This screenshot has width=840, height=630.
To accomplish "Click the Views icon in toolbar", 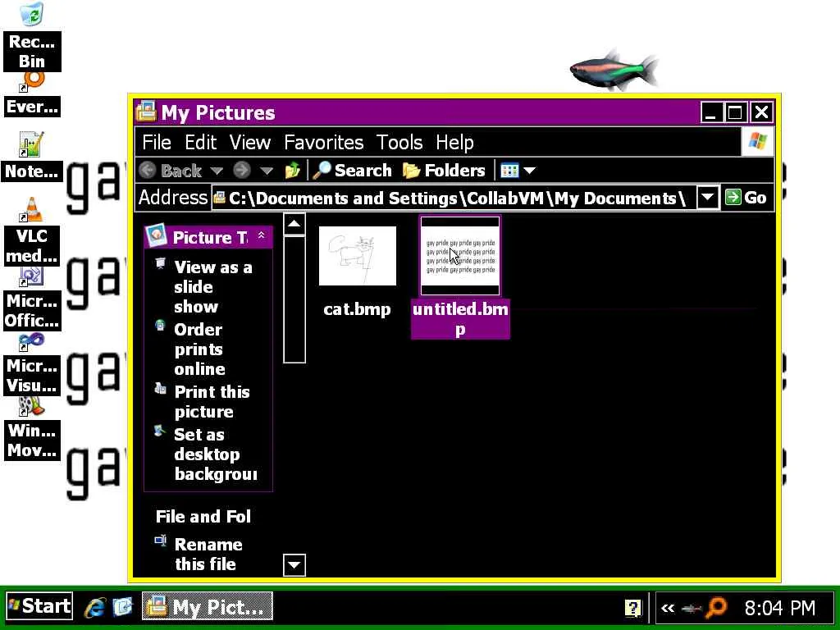I will (509, 171).
